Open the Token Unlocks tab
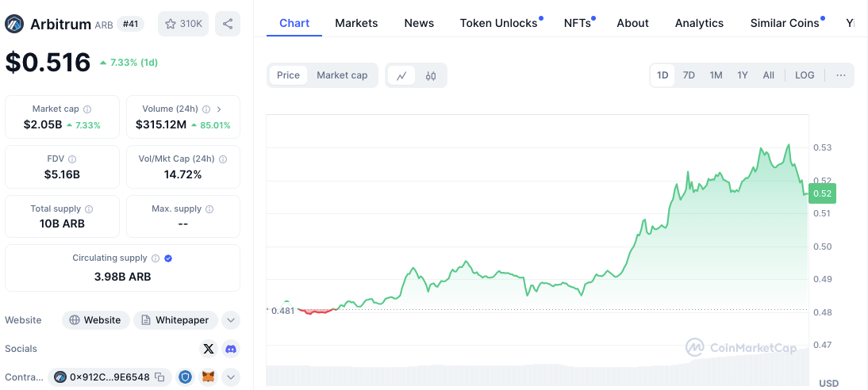The image size is (868, 390). point(500,23)
